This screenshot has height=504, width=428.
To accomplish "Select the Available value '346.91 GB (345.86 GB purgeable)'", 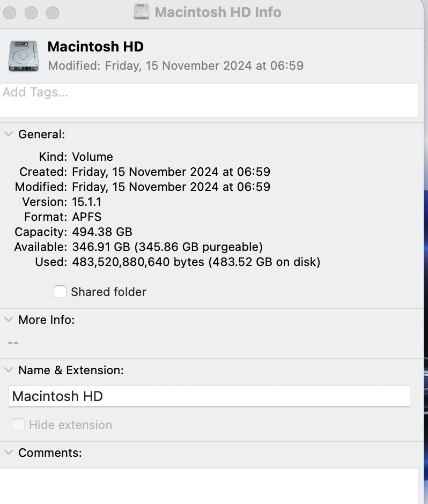I will tap(167, 247).
